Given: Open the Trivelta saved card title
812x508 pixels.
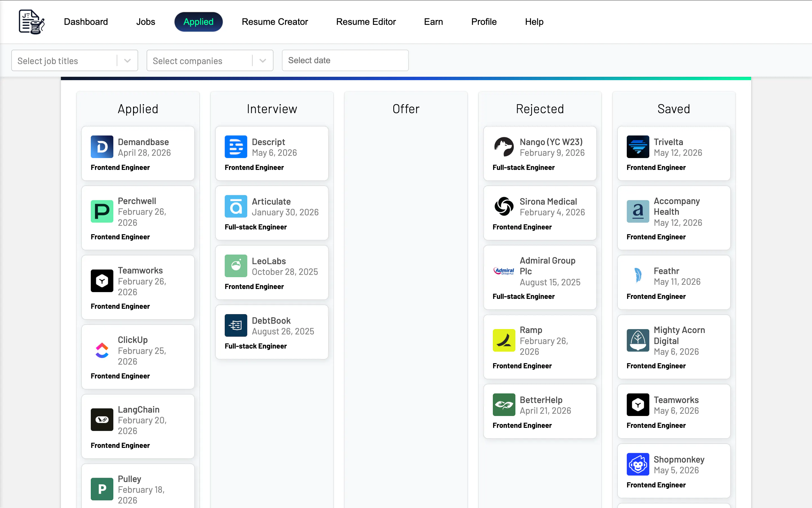Looking at the screenshot, I should (x=668, y=142).
